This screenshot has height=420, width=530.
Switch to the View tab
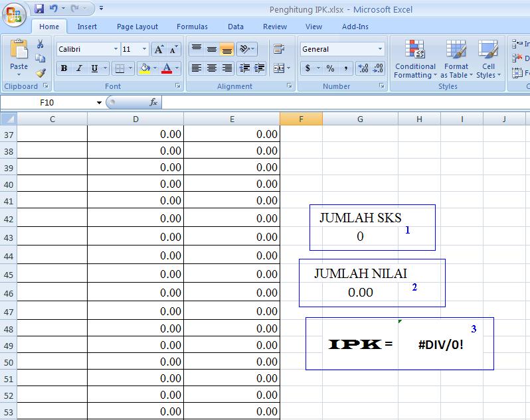(x=313, y=27)
